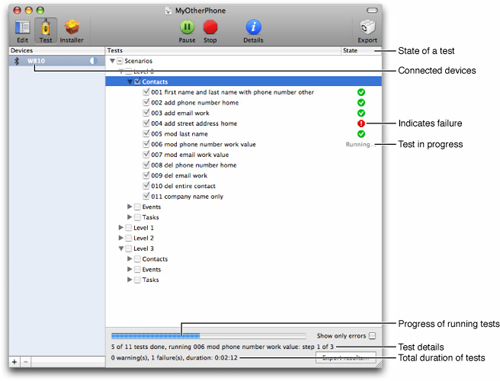Uncheck the selected Contacts checkbox
The image size is (500, 381).
(x=137, y=82)
